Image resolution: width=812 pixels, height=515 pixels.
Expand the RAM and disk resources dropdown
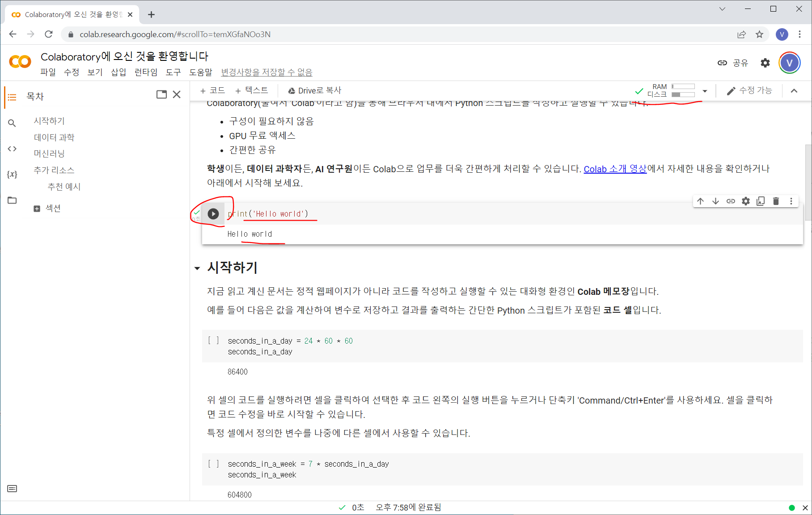(x=705, y=91)
